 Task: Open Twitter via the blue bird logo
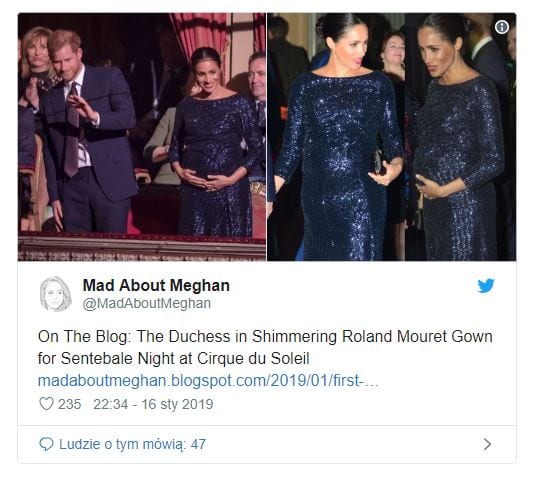pos(486,286)
